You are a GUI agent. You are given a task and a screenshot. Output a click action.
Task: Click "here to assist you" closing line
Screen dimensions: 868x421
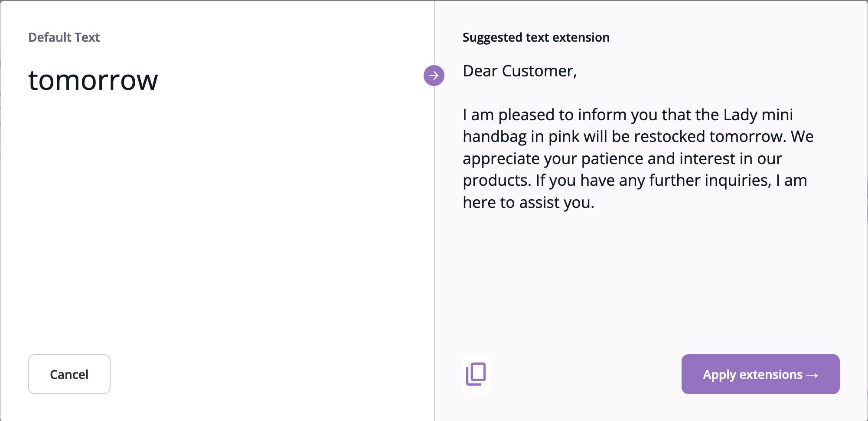528,203
